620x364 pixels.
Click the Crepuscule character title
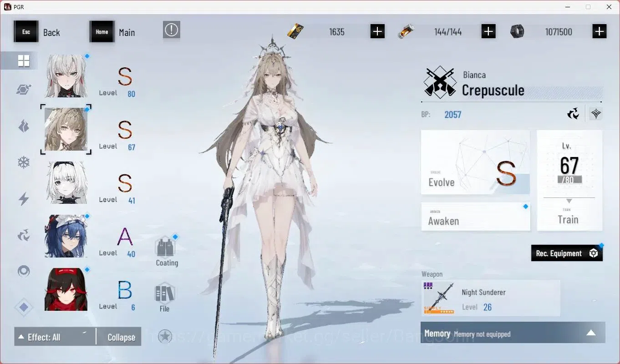tap(493, 91)
